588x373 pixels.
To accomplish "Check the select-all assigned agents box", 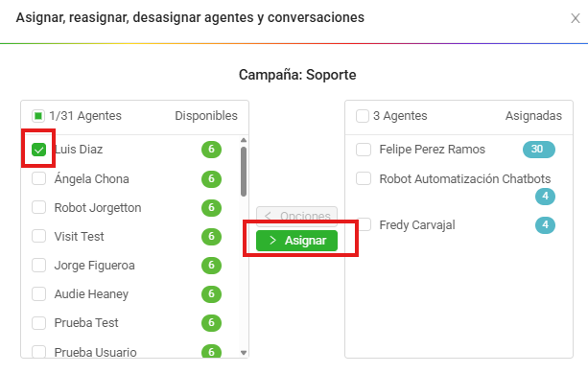I will 363,116.
